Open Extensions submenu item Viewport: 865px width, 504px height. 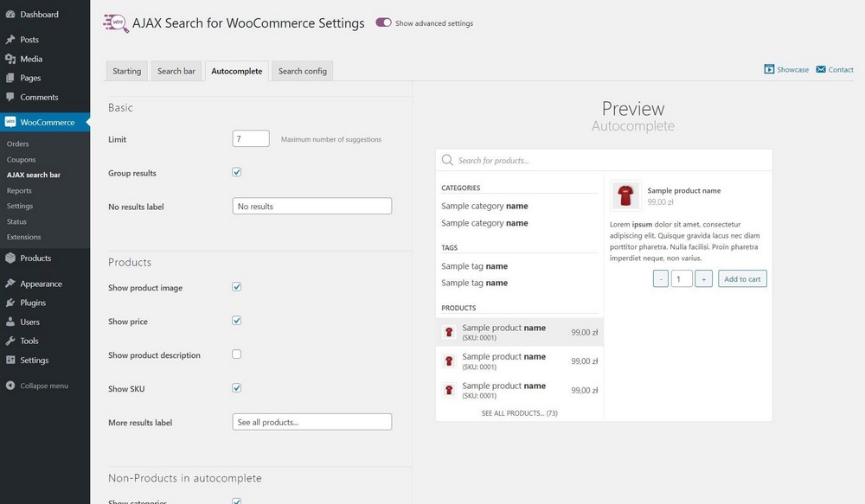[x=23, y=237]
